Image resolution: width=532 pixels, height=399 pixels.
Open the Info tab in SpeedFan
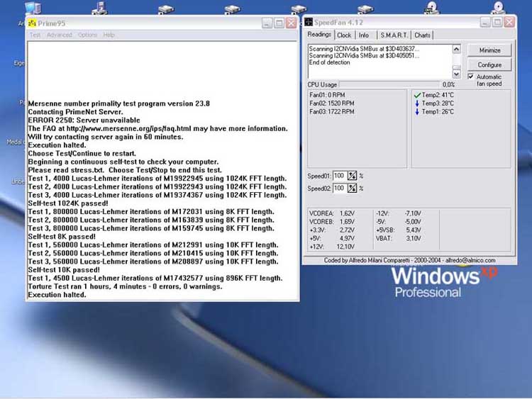364,35
